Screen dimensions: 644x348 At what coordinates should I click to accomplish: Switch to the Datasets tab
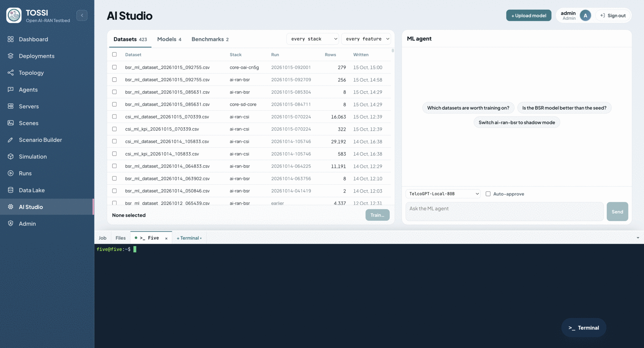tap(130, 39)
